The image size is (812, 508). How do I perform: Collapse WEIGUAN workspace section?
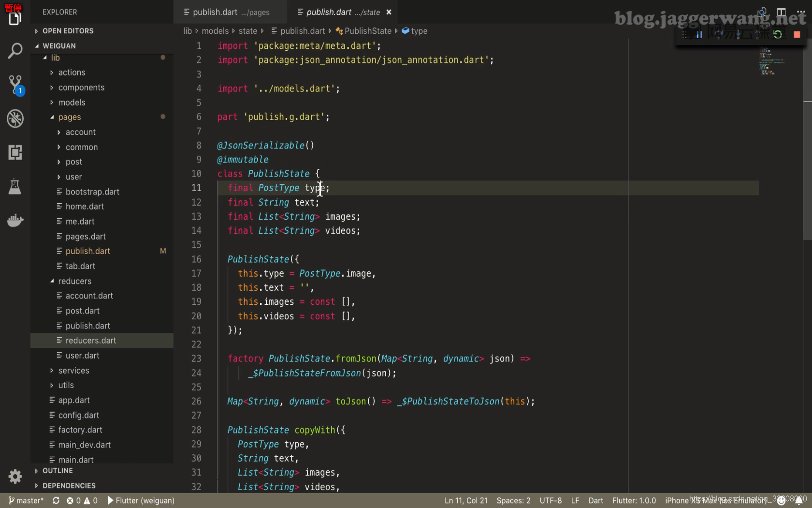coord(101,45)
